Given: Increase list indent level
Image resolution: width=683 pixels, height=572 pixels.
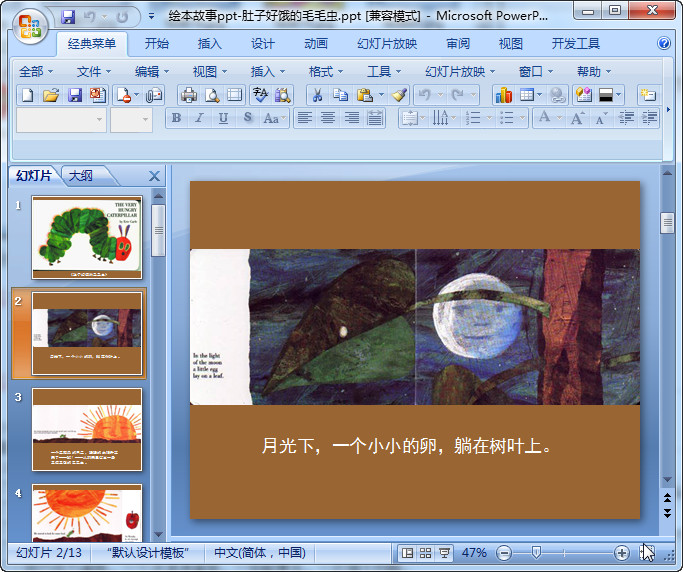Looking at the screenshot, I should tap(649, 118).
